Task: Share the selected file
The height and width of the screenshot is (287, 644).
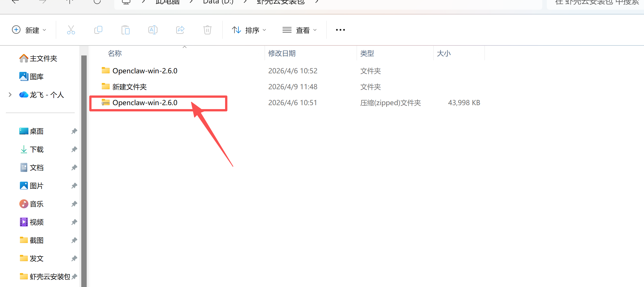Action: [x=180, y=30]
